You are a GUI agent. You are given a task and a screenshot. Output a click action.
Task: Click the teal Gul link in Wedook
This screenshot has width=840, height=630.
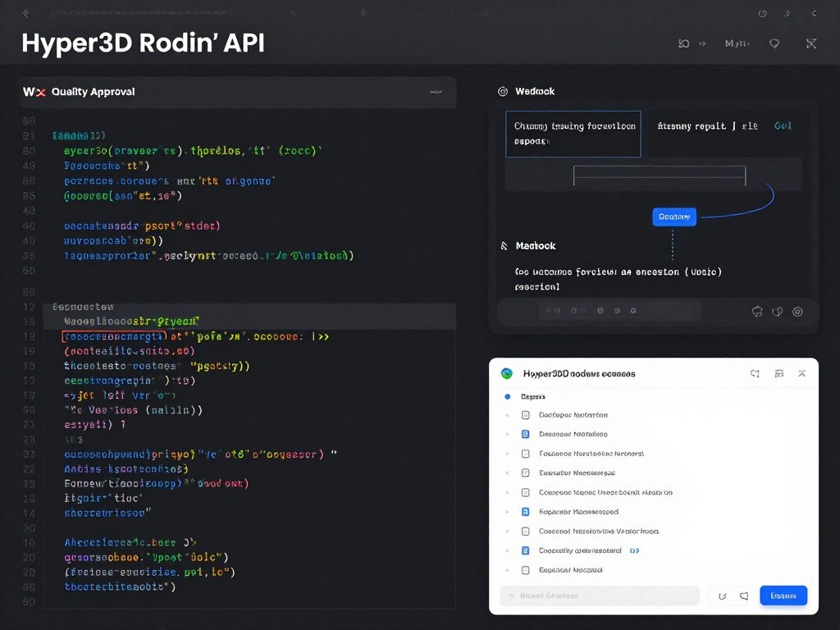click(783, 126)
